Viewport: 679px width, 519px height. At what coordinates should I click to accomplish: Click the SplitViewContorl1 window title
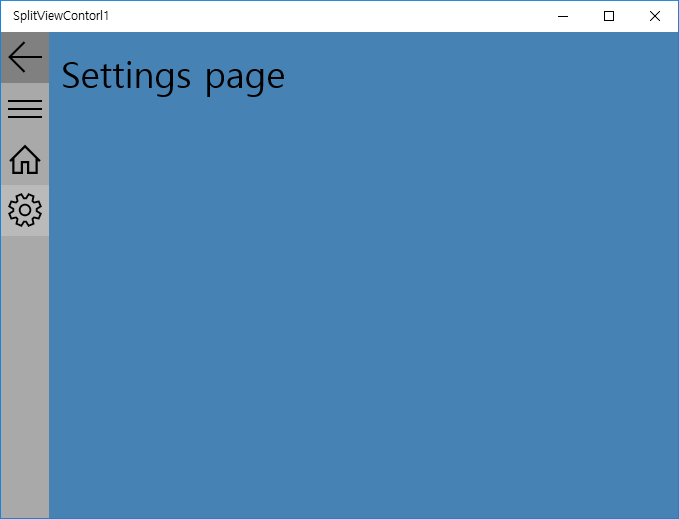tap(61, 16)
